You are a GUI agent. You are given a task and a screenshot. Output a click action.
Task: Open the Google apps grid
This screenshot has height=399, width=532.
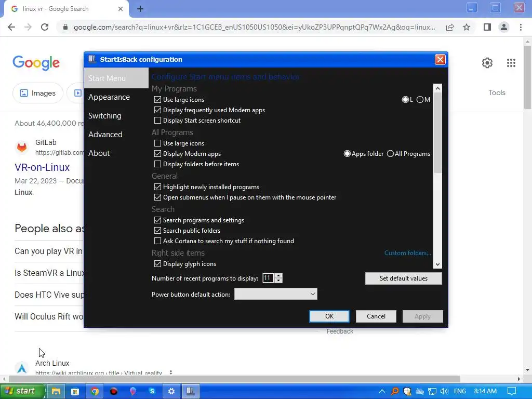[x=511, y=63]
